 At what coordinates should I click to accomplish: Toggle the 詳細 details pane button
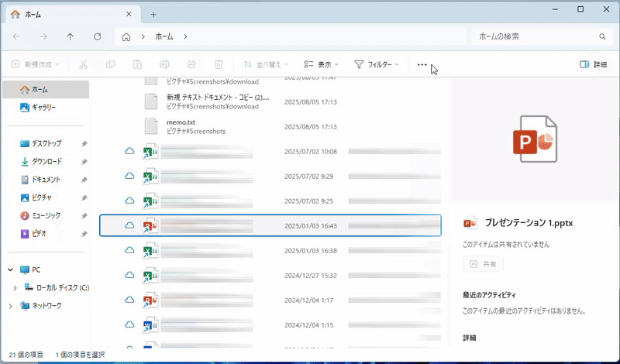click(x=593, y=64)
